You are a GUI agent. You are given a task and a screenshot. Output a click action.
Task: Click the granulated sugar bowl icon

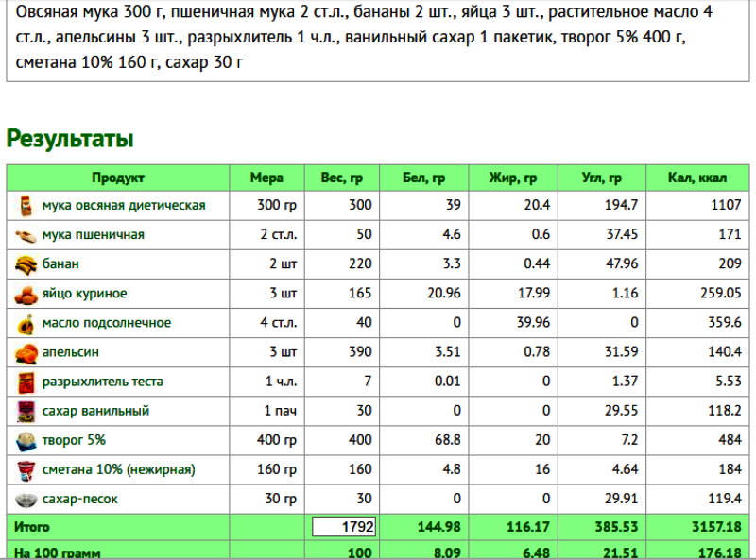point(26,500)
